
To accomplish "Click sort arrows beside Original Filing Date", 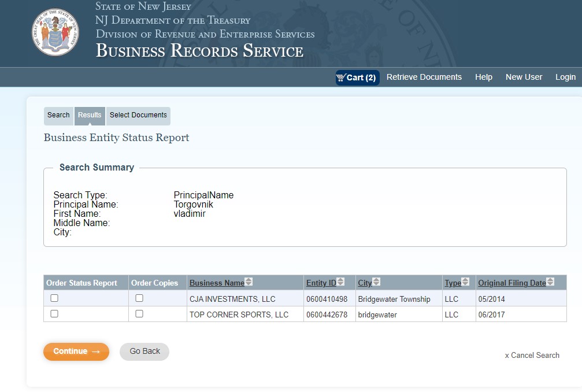I will click(x=550, y=282).
